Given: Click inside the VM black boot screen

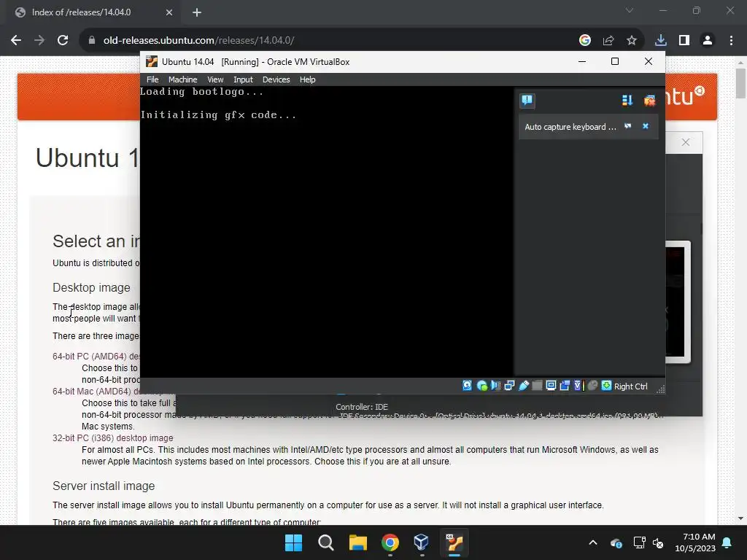Looking at the screenshot, I should click(327, 231).
